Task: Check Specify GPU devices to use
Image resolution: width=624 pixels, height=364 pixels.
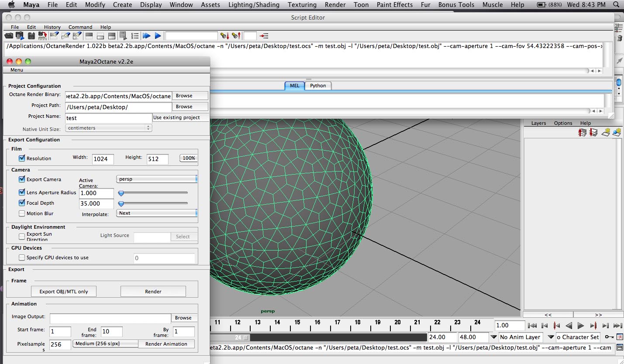Action: click(22, 258)
